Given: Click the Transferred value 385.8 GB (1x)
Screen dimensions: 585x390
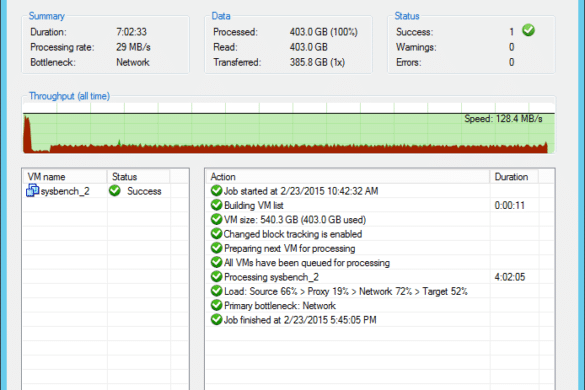Looking at the screenshot, I should click(x=317, y=62).
